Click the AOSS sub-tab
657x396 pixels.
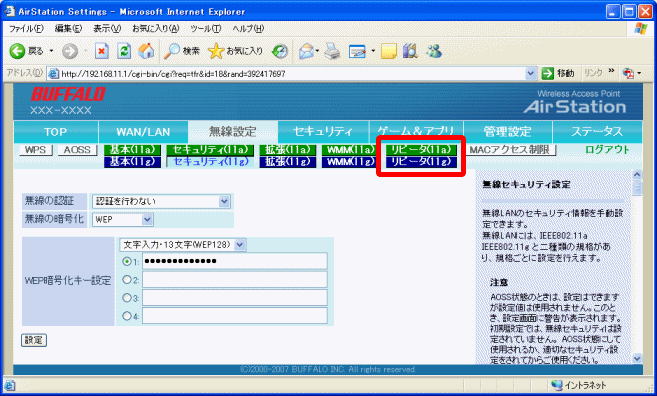point(77,150)
